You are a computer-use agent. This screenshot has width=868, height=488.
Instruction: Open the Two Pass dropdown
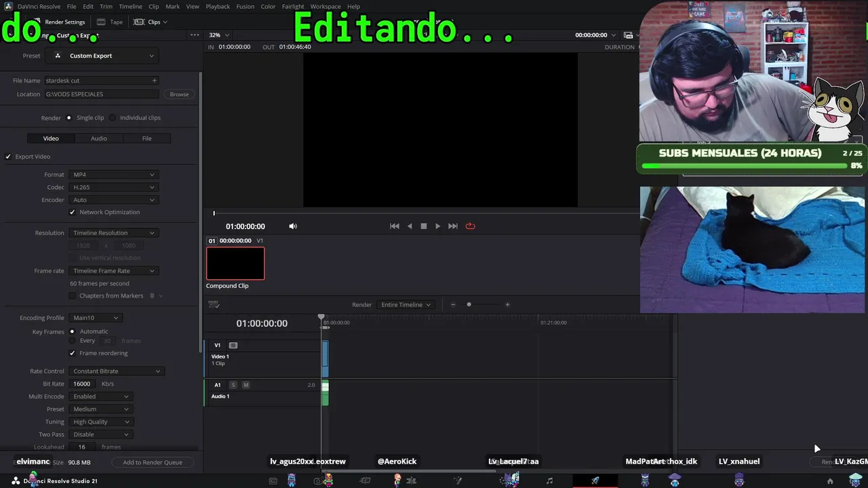click(x=100, y=434)
